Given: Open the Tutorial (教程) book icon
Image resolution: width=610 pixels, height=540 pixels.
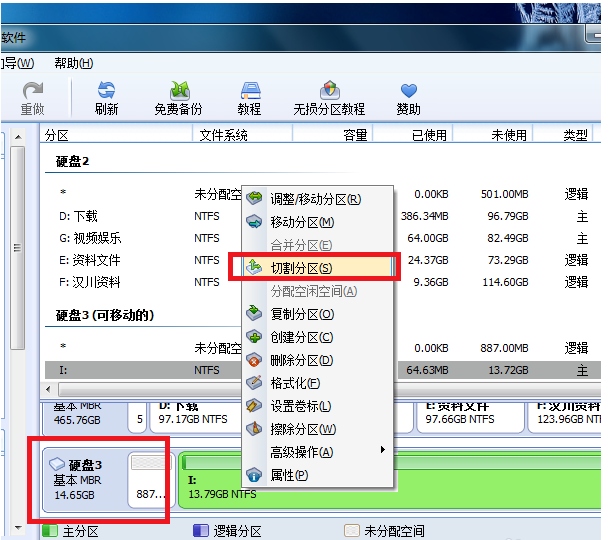Looking at the screenshot, I should (251, 90).
